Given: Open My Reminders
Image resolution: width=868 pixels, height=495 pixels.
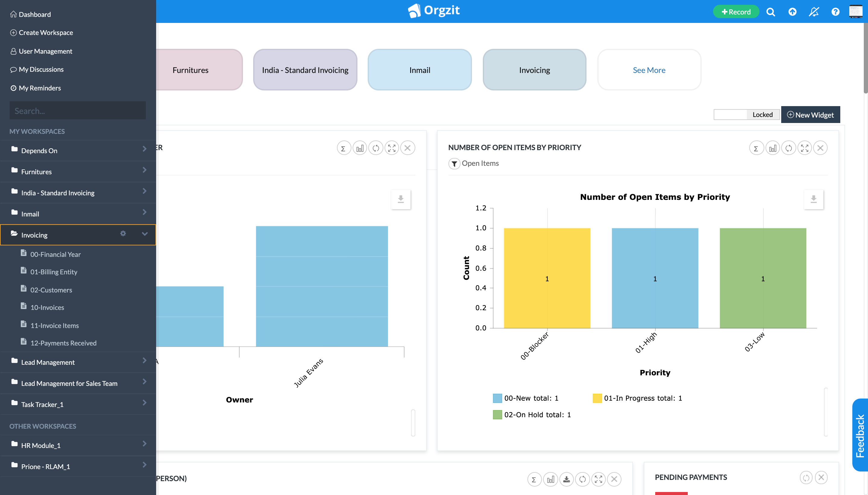Looking at the screenshot, I should tap(36, 88).
